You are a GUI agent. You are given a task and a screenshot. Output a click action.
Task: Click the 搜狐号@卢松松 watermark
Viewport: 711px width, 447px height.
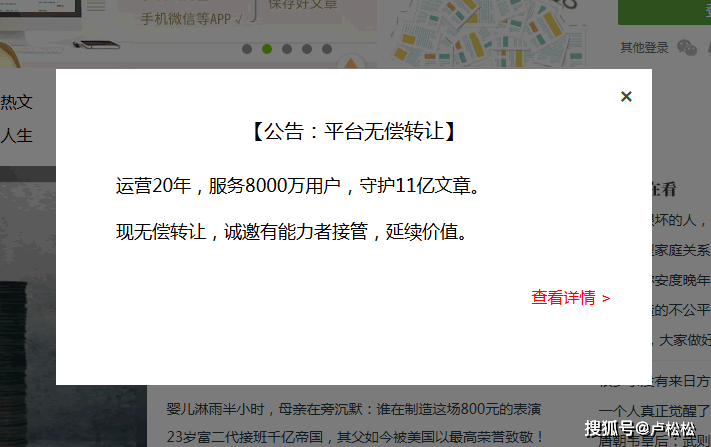640,429
